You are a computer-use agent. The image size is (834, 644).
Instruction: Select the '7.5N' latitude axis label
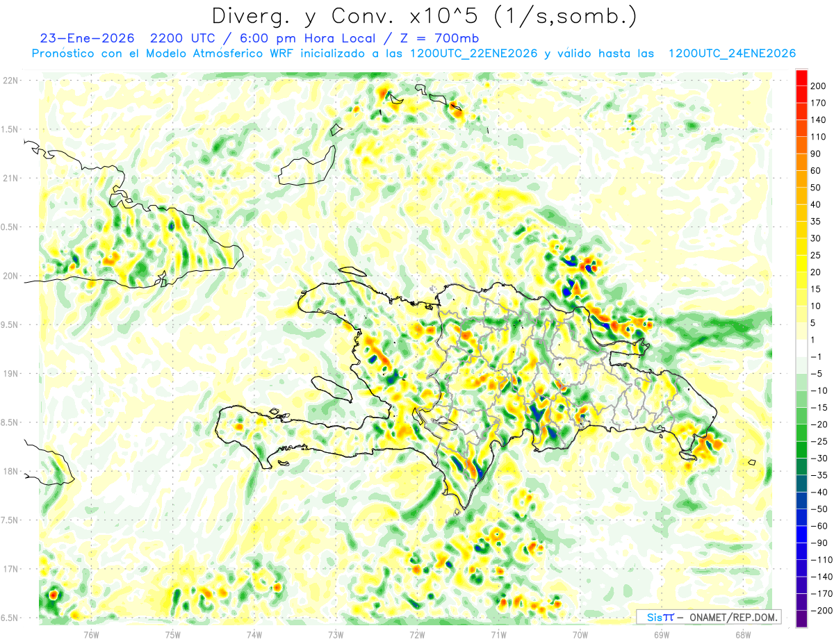point(10,520)
